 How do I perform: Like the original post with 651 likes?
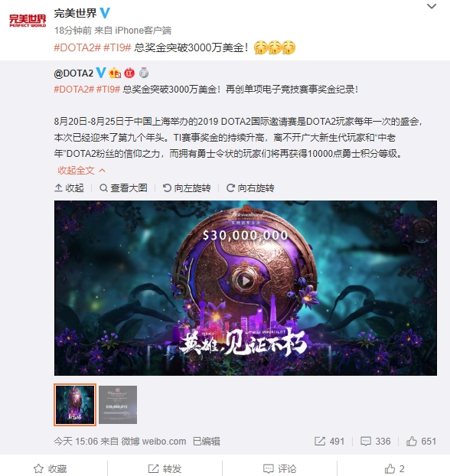pos(421,441)
